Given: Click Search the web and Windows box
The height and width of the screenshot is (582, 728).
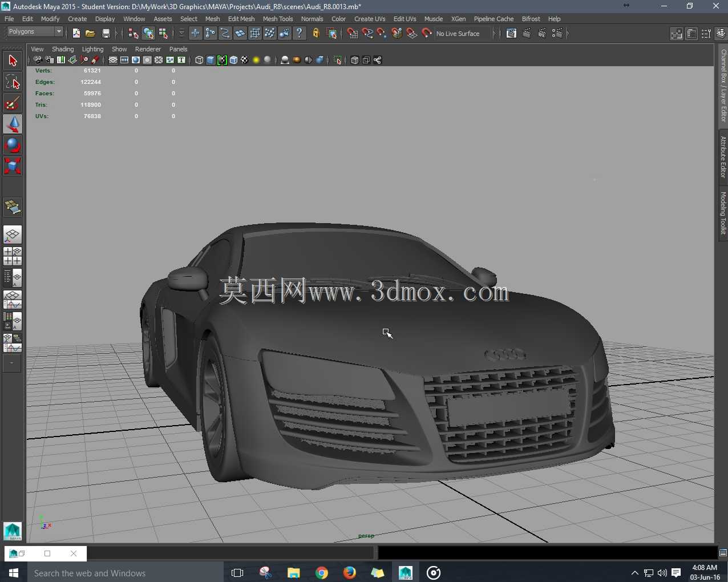Looking at the screenshot, I should coord(125,572).
